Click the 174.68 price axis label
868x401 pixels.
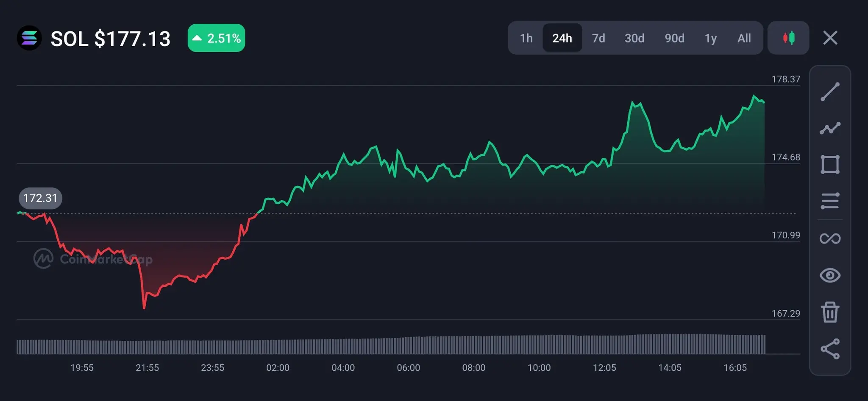[786, 157]
